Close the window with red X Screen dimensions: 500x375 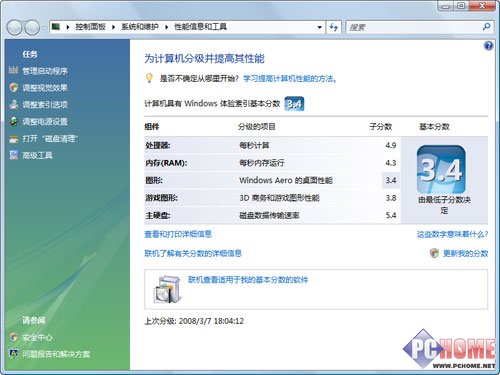pos(482,6)
